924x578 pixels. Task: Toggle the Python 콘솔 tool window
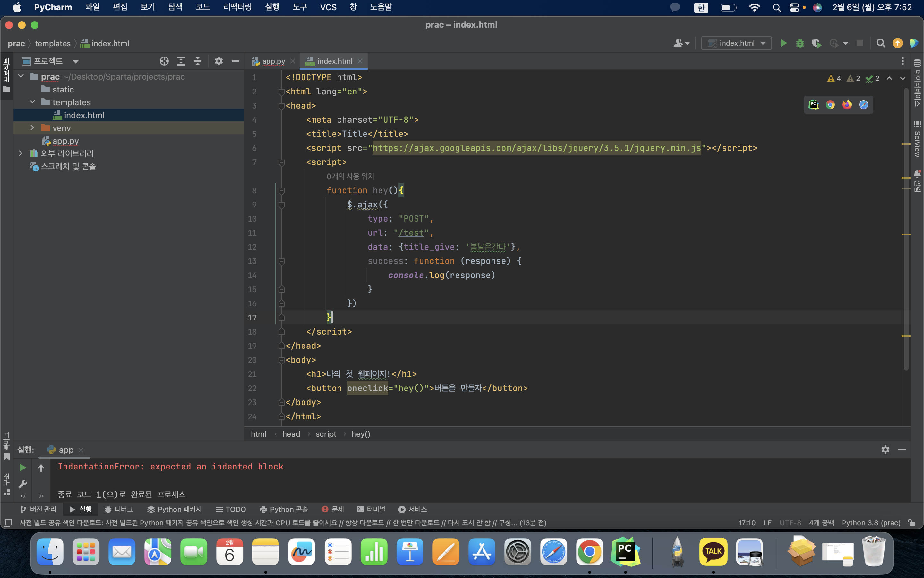point(284,509)
